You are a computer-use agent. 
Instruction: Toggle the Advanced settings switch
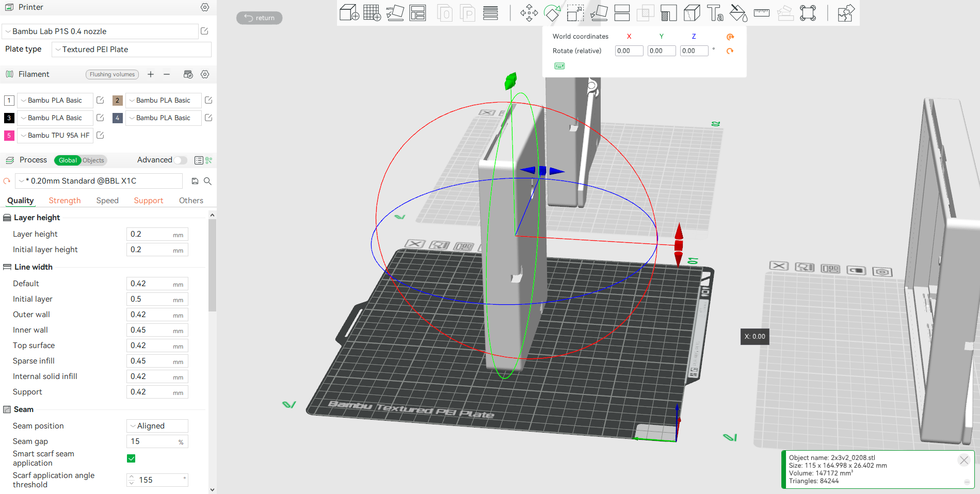[180, 160]
